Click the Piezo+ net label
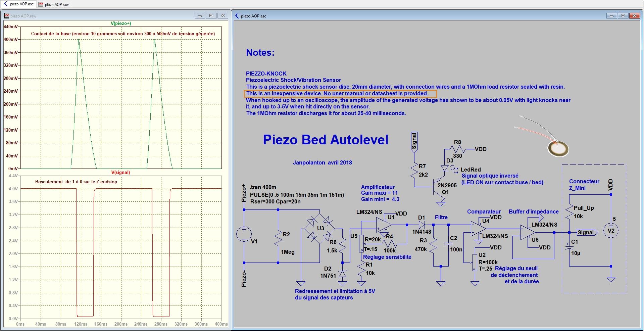The height and width of the screenshot is (331, 644). [244, 193]
